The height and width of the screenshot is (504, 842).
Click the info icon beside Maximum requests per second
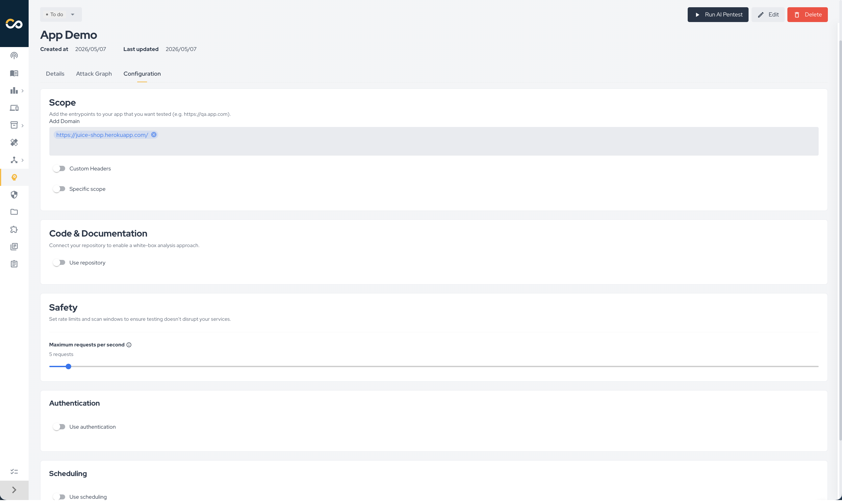pos(129,345)
